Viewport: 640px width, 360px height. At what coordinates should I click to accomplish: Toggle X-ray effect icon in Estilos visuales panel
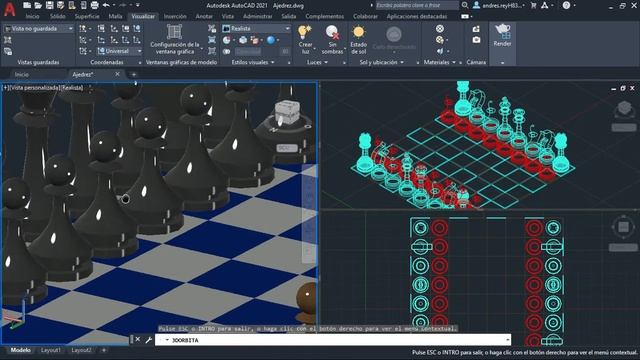pyautogui.click(x=227, y=51)
